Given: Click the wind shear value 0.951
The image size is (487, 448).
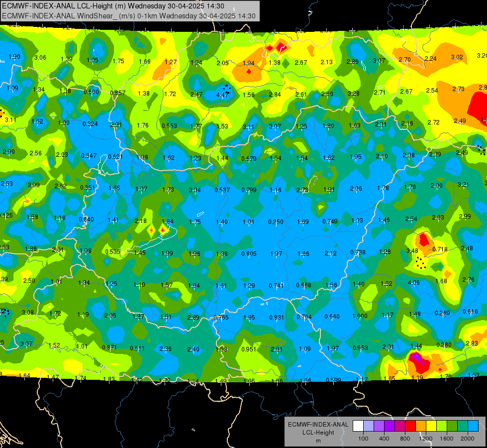Looking at the screenshot, I should (x=249, y=349).
